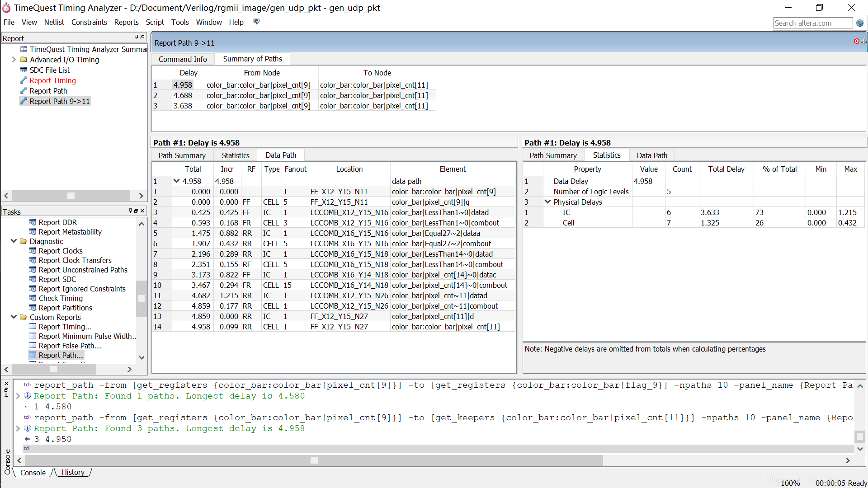This screenshot has height=488, width=868.
Task: Click the Report Partitions task icon
Action: 33,308
